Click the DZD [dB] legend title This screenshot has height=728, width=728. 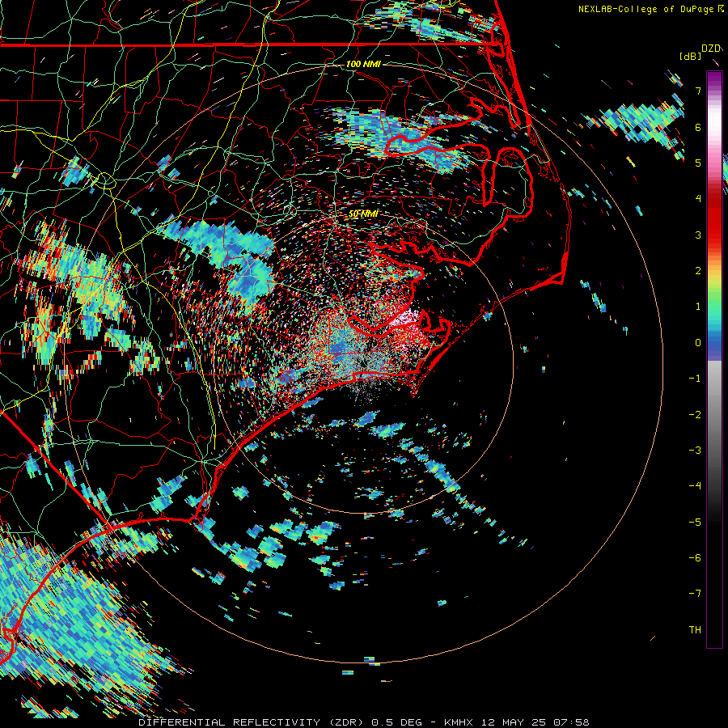pos(700,52)
